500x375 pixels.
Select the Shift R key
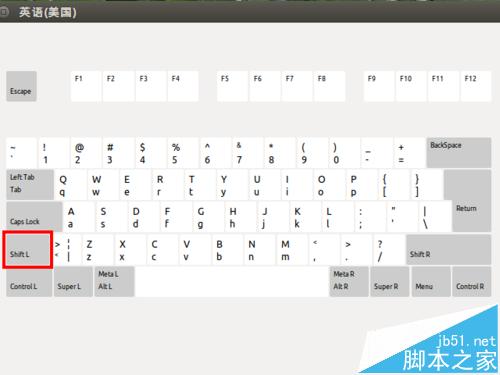449,249
